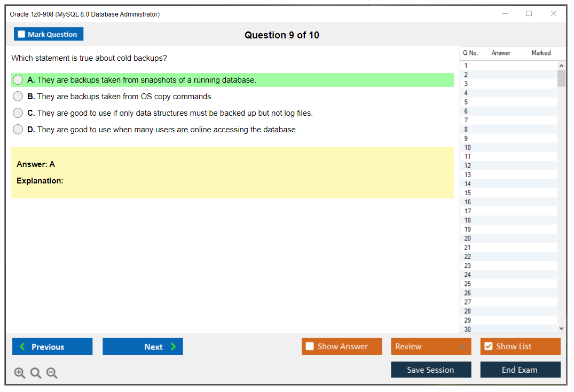This screenshot has width=574, height=392.
Task: Click the Save Session button
Action: tap(431, 369)
